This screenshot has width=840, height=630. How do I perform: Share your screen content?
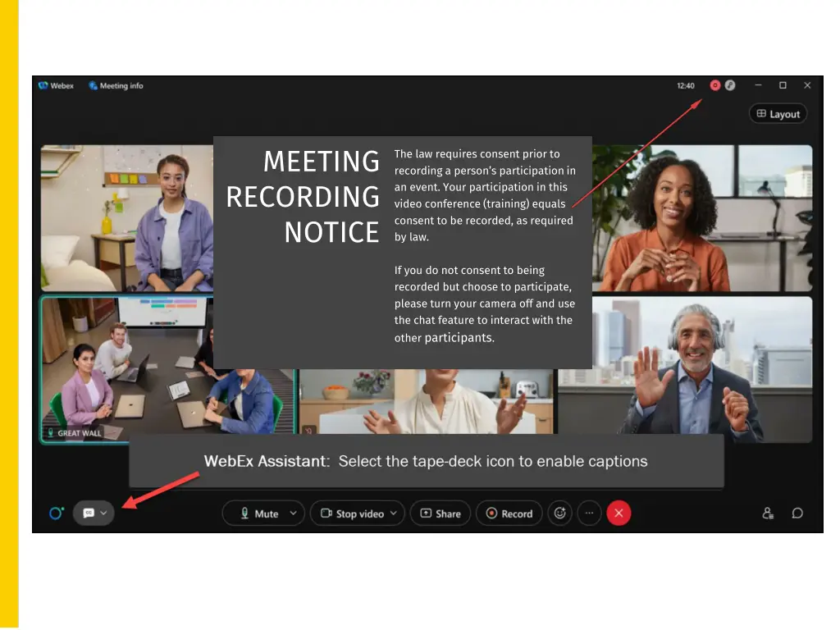[441, 514]
